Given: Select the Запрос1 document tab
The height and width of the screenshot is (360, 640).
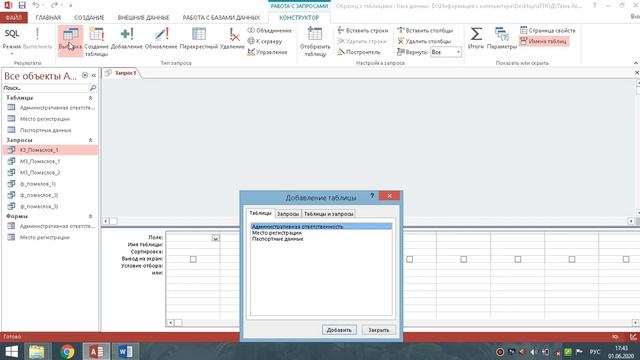Looking at the screenshot, I should pos(122,73).
